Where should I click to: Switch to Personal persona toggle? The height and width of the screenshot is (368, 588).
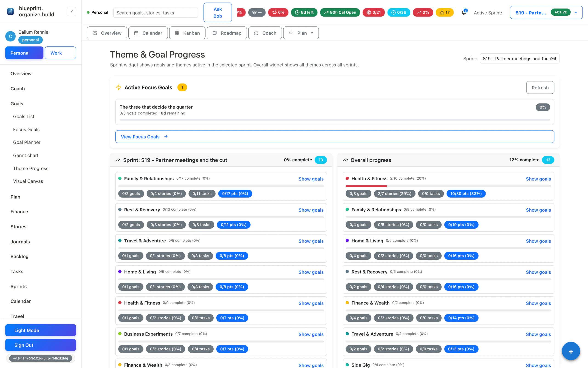pos(24,53)
